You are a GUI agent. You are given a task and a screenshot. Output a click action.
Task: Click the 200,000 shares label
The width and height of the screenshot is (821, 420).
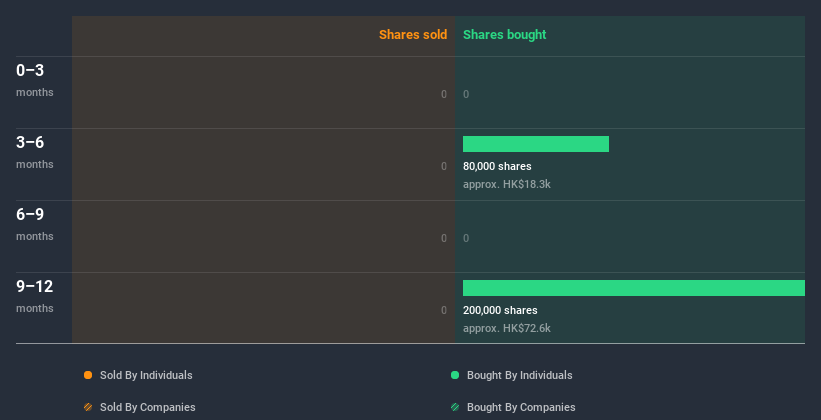[x=500, y=311]
